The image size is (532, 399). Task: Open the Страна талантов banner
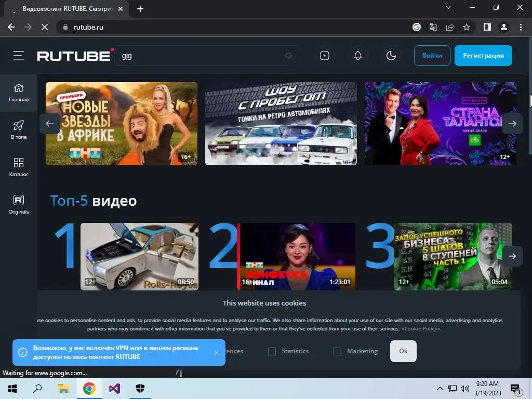[441, 124]
